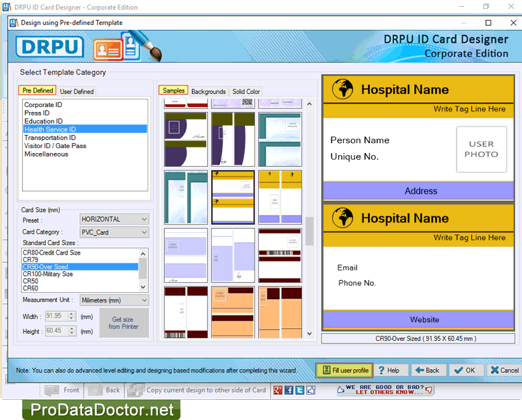Click globe logo on front card preview
This screenshot has width=522, height=420.
click(342, 89)
